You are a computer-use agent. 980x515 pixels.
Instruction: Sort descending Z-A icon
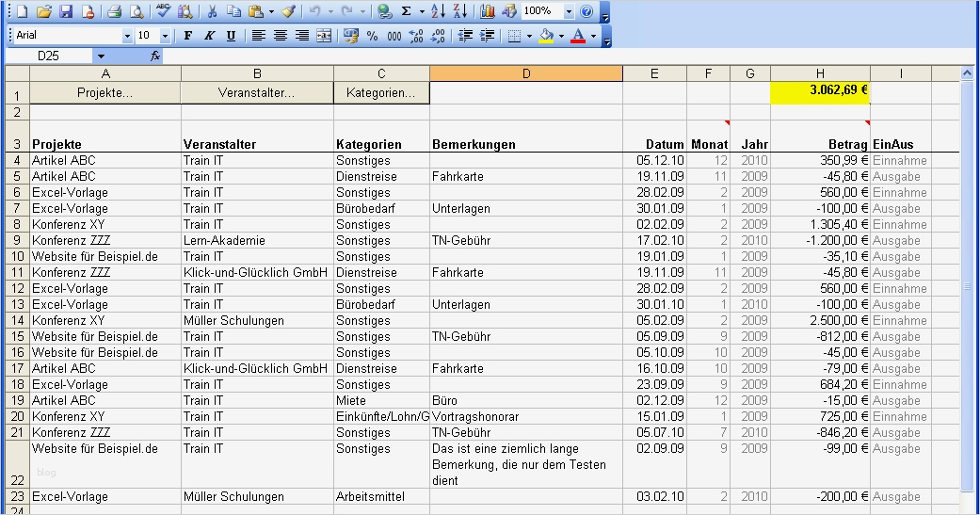(x=460, y=11)
